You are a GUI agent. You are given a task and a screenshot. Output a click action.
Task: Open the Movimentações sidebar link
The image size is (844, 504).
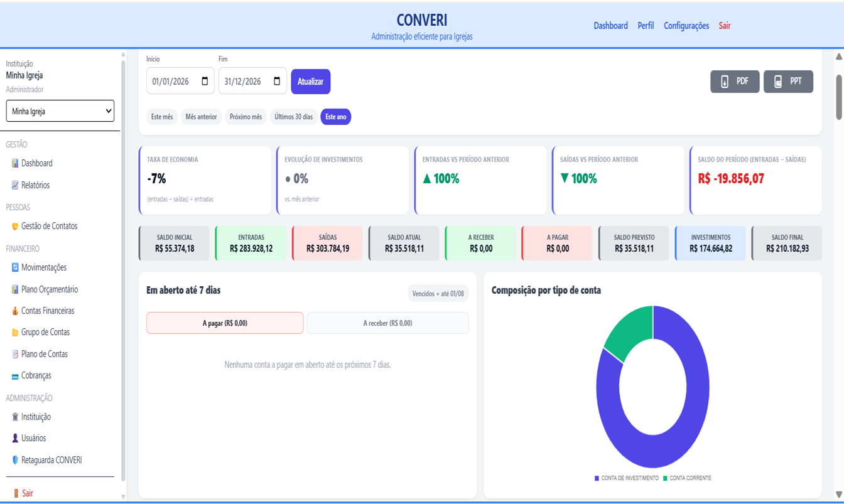click(44, 267)
